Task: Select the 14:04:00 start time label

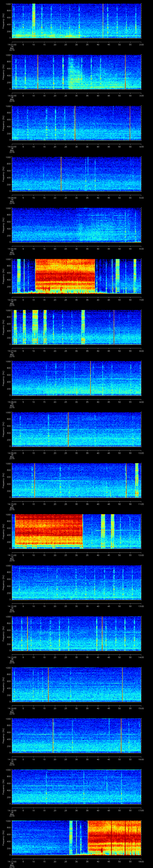Action: click(12, 198)
